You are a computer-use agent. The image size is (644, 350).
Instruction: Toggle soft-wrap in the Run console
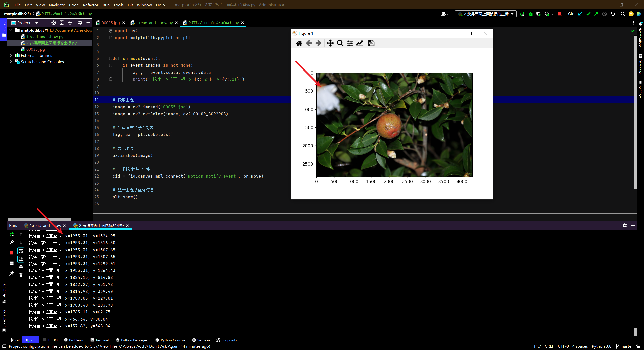pyautogui.click(x=21, y=251)
